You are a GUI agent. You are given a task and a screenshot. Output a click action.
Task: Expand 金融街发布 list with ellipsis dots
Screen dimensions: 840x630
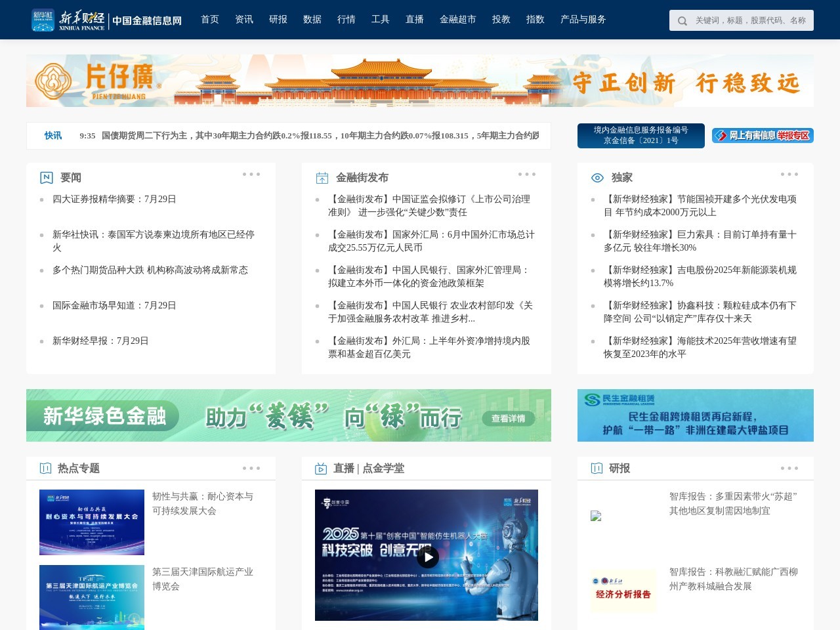click(x=526, y=174)
